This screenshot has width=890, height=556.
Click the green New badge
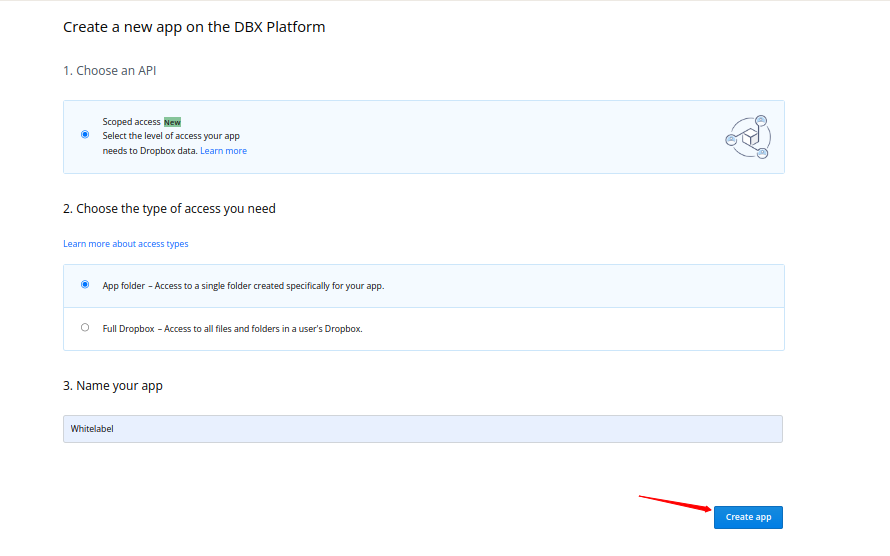click(172, 122)
